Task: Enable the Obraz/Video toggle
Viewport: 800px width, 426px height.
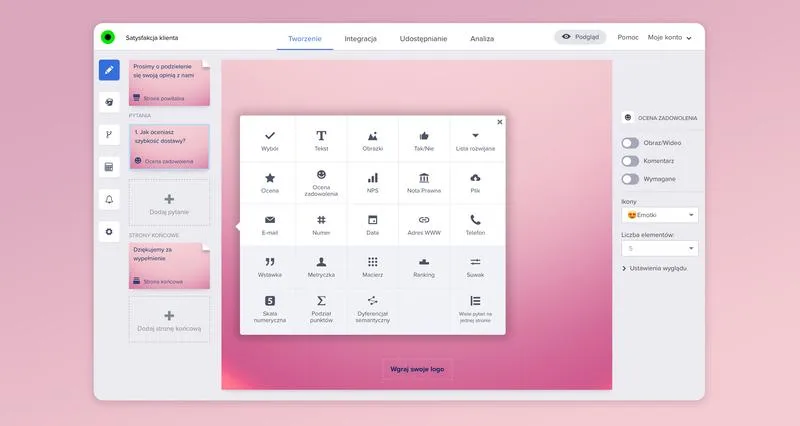Action: (630, 143)
